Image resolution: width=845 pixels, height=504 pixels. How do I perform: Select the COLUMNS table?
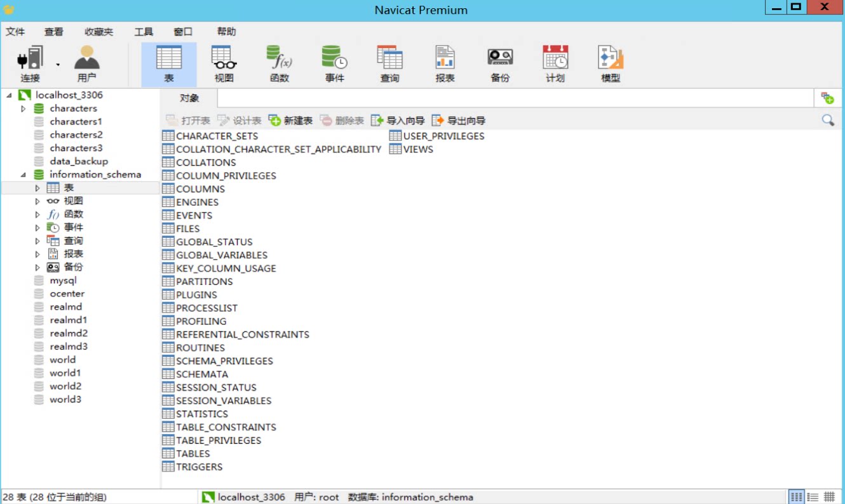(x=200, y=189)
